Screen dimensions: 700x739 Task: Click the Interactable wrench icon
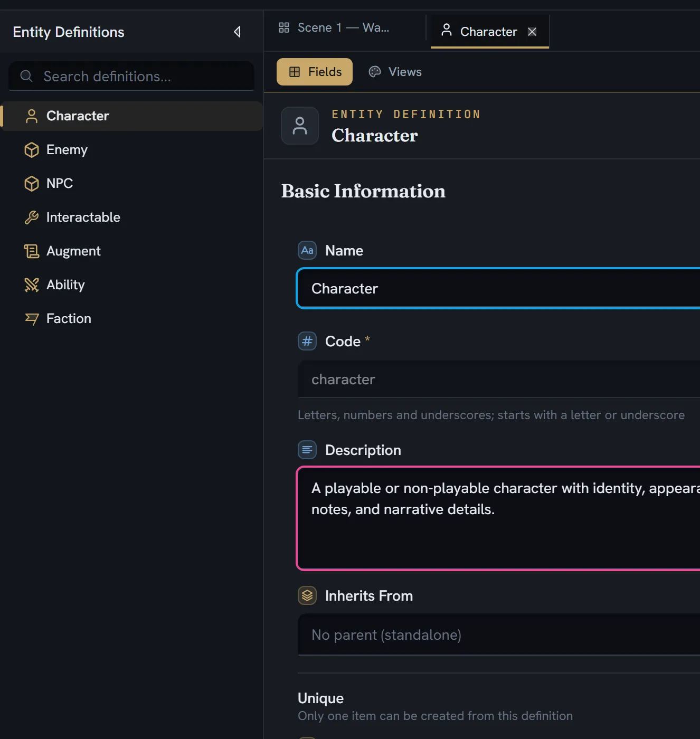32,217
